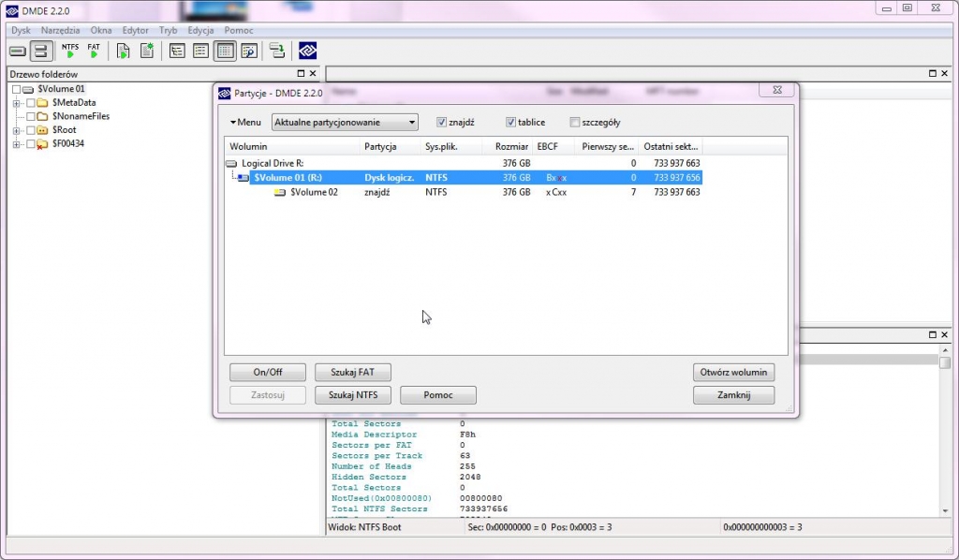Click the Szukaj NTFS button
959x560 pixels.
pos(353,395)
